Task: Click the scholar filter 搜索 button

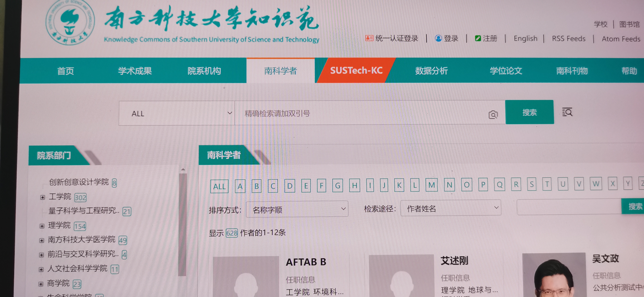Action: [633, 206]
